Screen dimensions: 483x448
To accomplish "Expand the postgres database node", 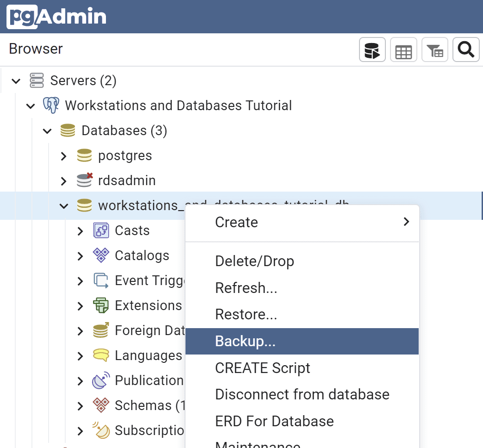I will click(x=64, y=156).
